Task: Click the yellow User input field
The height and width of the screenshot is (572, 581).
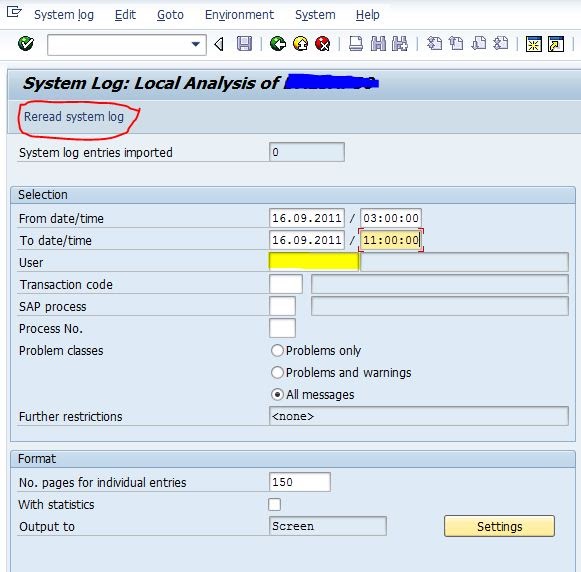Action: click(314, 262)
